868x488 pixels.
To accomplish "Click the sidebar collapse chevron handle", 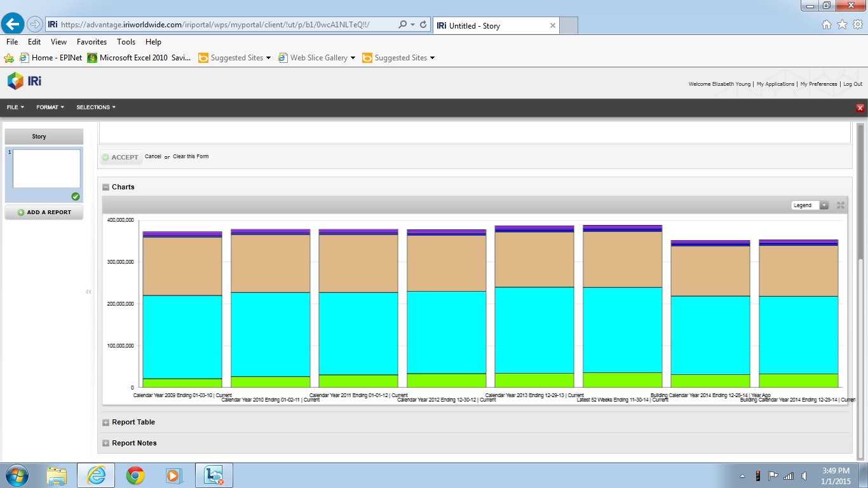I will [88, 292].
